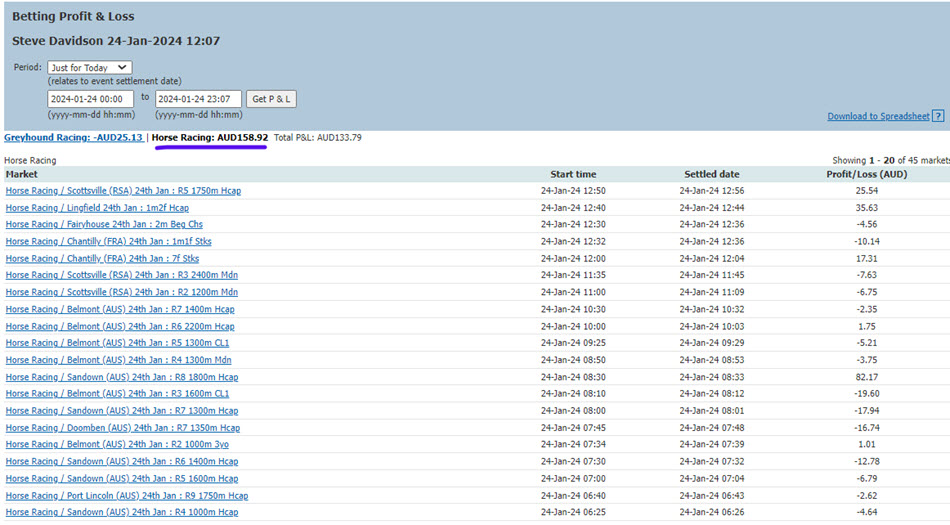The image size is (950, 525).
Task: Open Sandown R8 1800m Hcap market
Action: (x=122, y=377)
